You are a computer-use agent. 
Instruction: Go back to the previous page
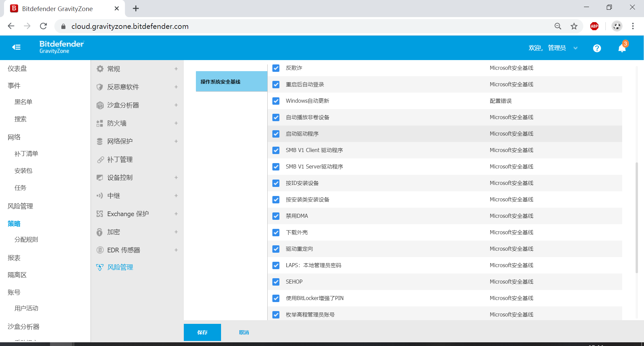click(11, 26)
